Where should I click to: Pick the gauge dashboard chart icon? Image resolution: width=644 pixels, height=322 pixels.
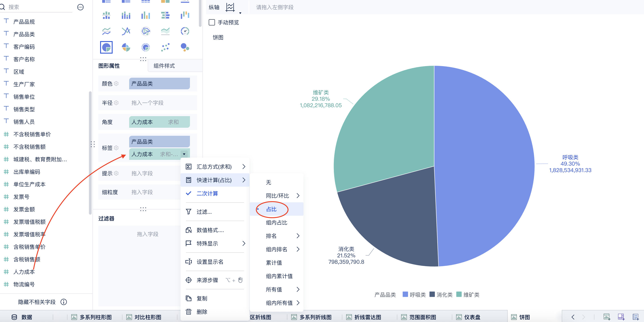point(185,31)
